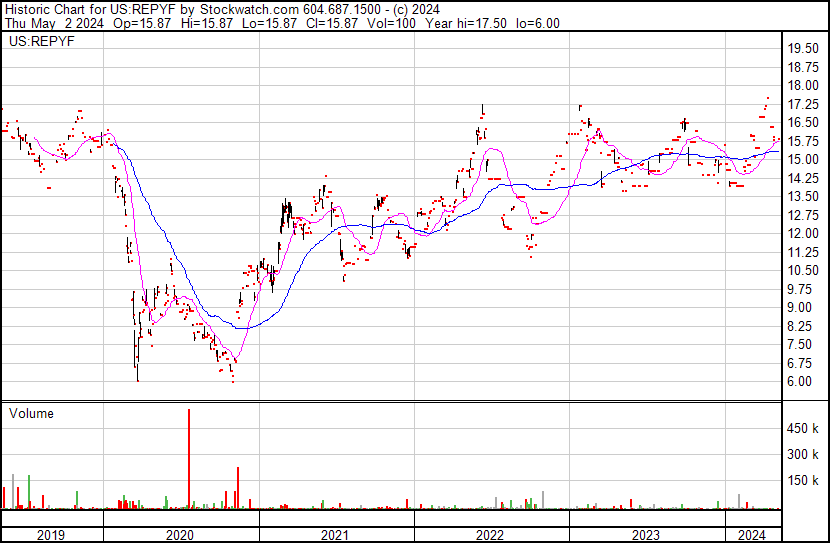
Task: Click the Stockwatch.com text in the header
Action: point(249,10)
